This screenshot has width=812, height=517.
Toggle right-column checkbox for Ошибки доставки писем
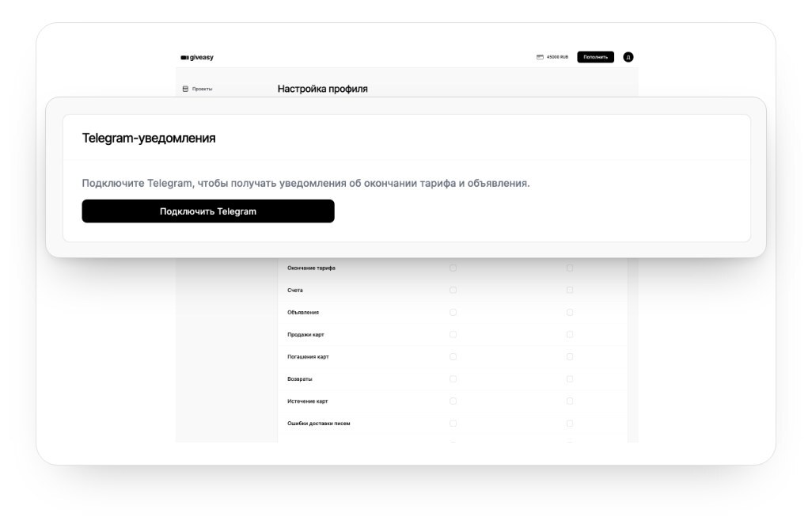point(570,424)
